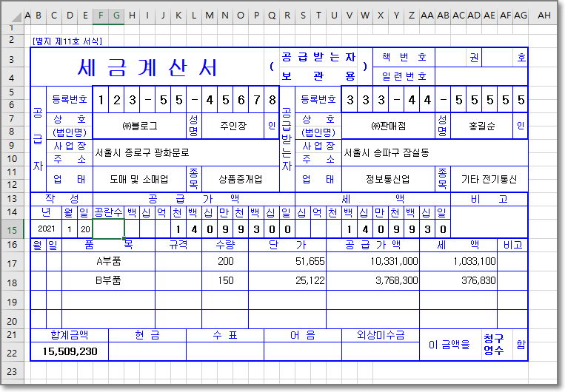Select the 상품중개업 item cell
Viewport: 565px width, 392px height.
241,179
